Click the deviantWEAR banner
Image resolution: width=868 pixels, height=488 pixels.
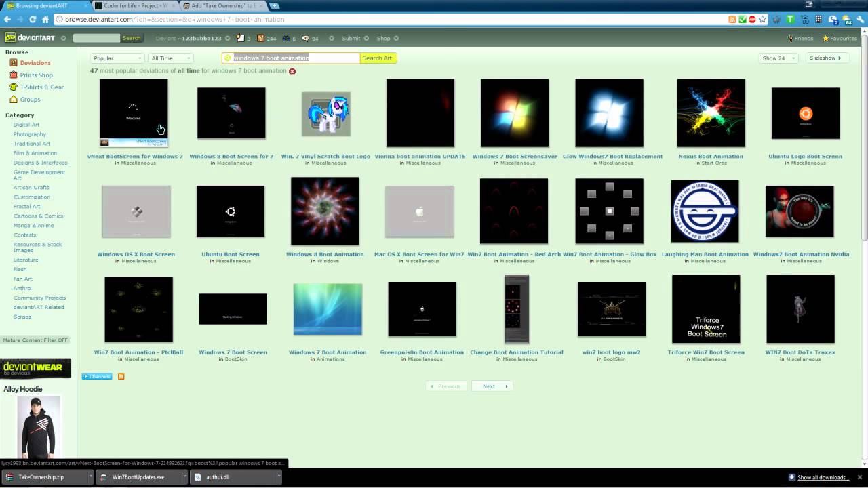point(35,369)
